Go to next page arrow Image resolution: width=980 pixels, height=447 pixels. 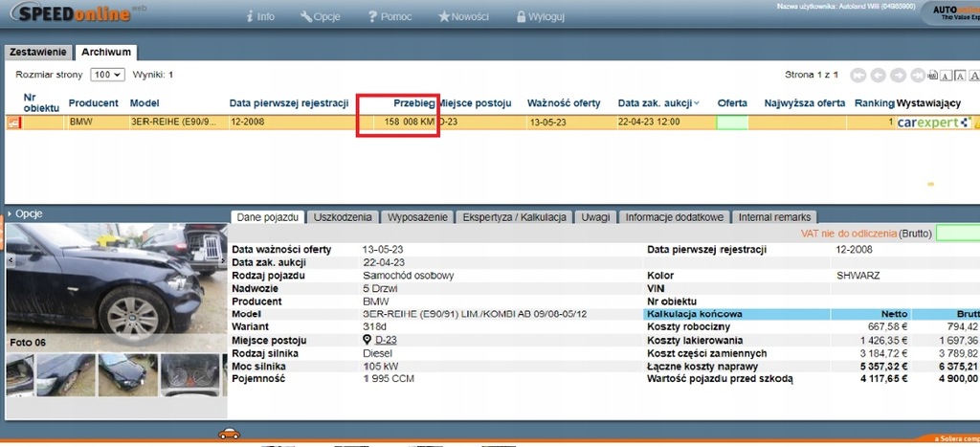(899, 76)
